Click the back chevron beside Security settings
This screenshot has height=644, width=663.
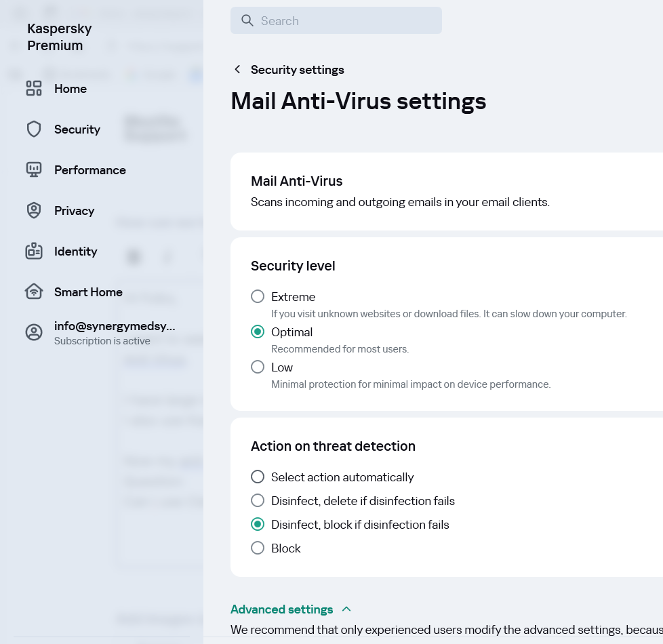237,70
